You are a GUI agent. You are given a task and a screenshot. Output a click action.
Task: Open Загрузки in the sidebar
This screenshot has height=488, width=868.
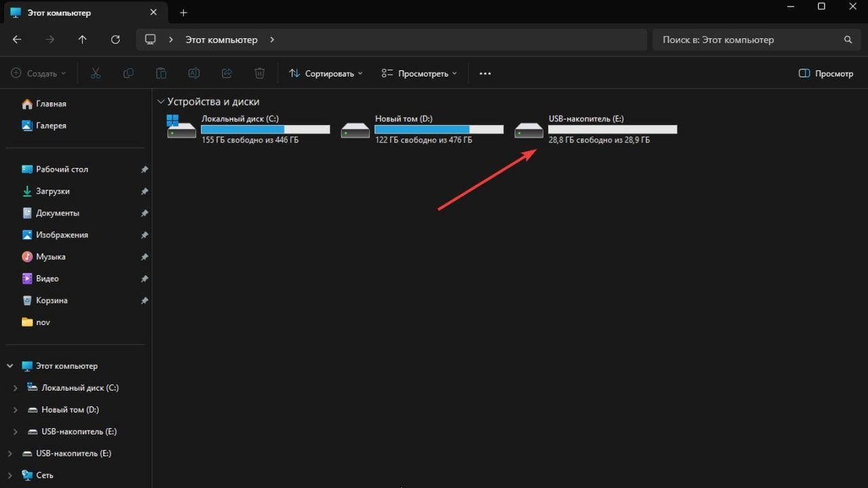[x=53, y=191]
